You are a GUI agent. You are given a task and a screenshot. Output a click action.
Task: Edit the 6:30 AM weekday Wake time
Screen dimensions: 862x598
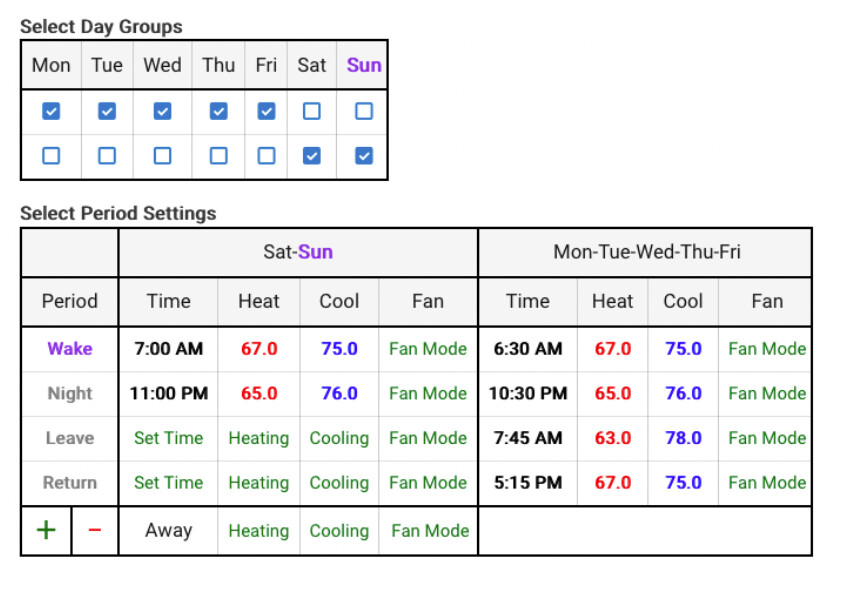[527, 349]
